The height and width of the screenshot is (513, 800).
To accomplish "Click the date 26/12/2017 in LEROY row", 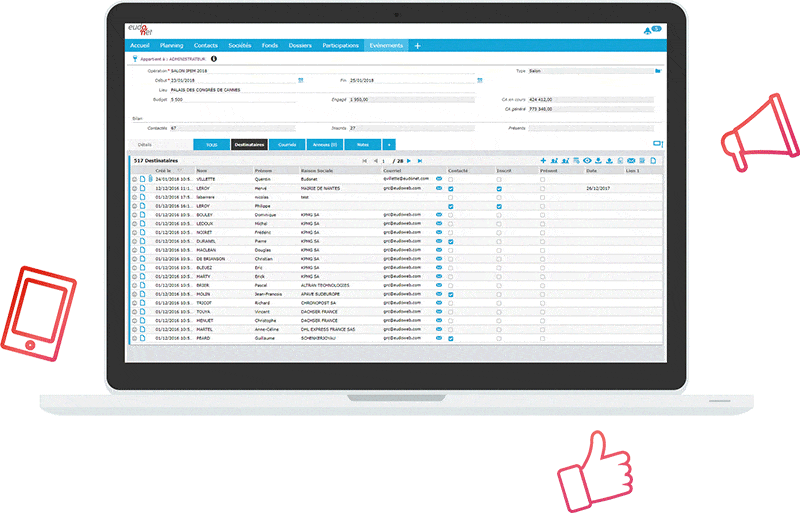I will (597, 188).
